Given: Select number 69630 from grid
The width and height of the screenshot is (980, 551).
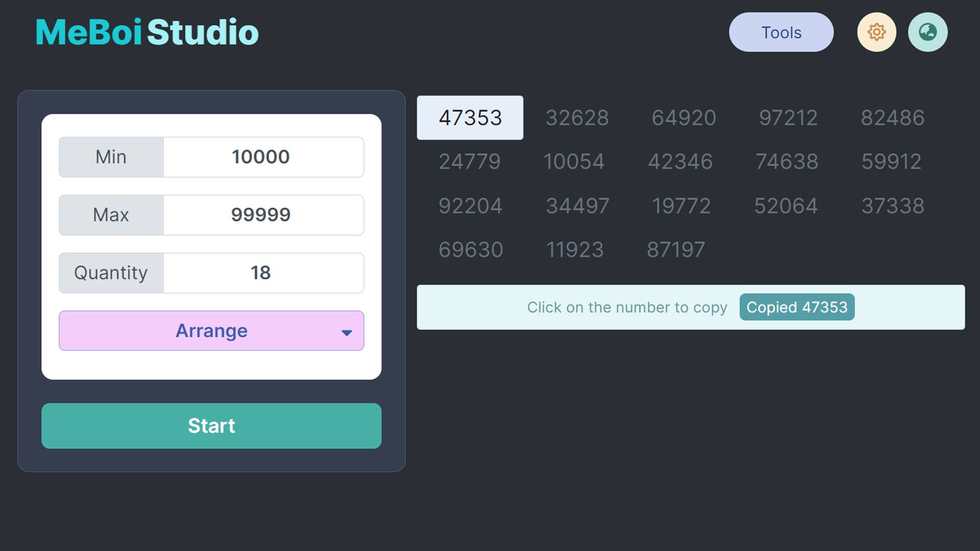Looking at the screenshot, I should [x=471, y=249].
